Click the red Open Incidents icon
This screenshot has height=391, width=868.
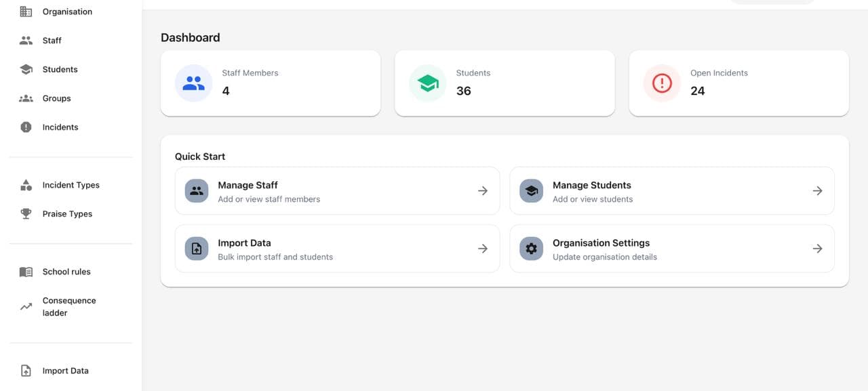(x=661, y=83)
